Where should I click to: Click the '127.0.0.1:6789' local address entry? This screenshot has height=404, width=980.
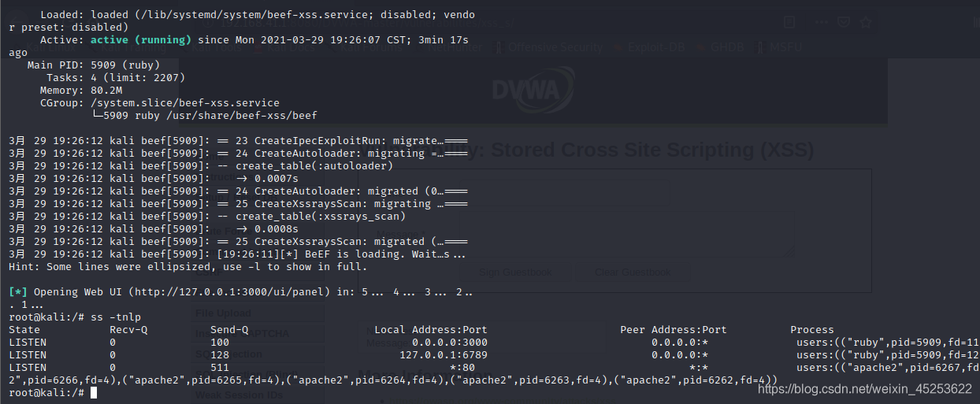[444, 354]
